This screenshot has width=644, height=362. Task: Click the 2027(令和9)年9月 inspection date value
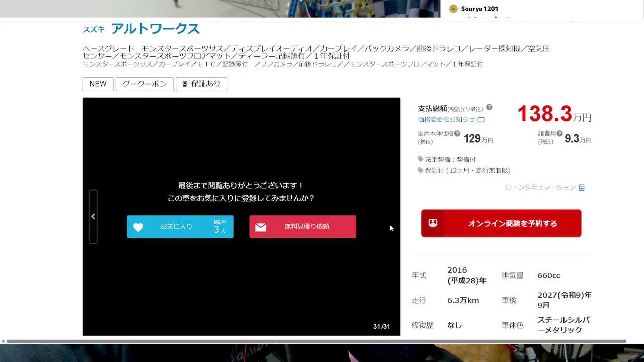[565, 300]
